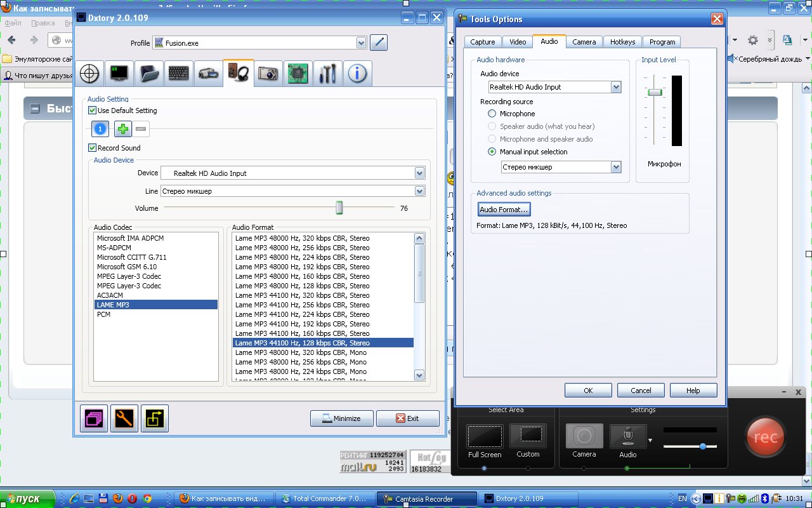Open Dxtory Line dropdown
The image size is (812, 508).
coord(419,190)
